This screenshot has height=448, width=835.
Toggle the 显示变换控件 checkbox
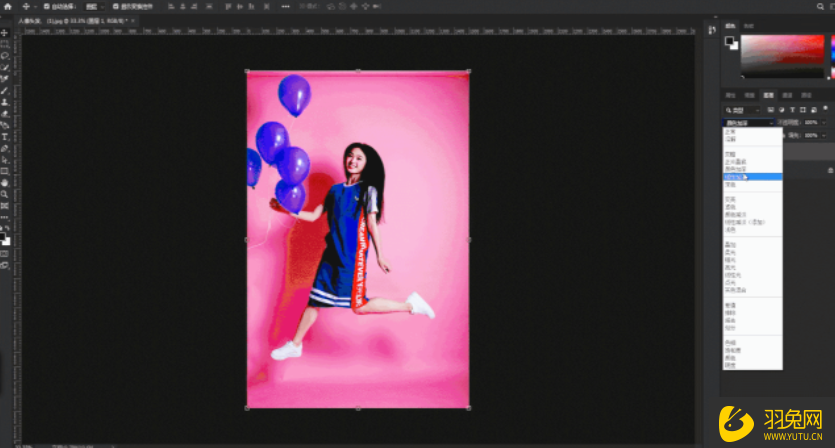(x=116, y=6)
